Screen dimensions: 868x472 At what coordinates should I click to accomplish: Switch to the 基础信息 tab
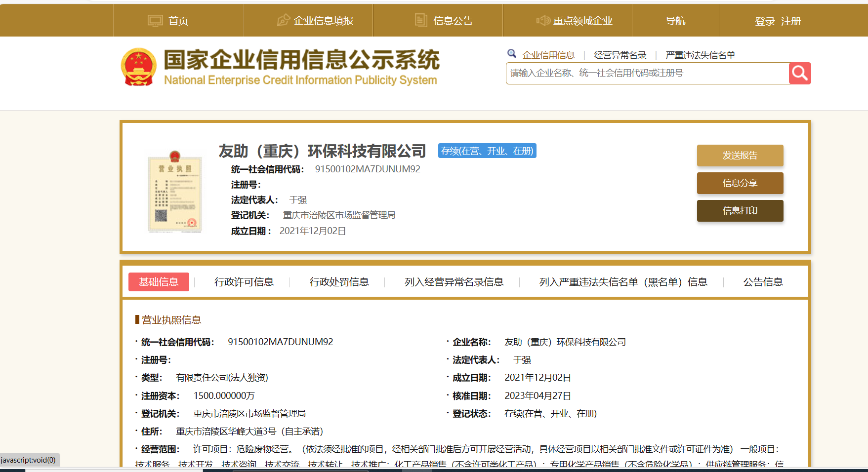coord(159,282)
